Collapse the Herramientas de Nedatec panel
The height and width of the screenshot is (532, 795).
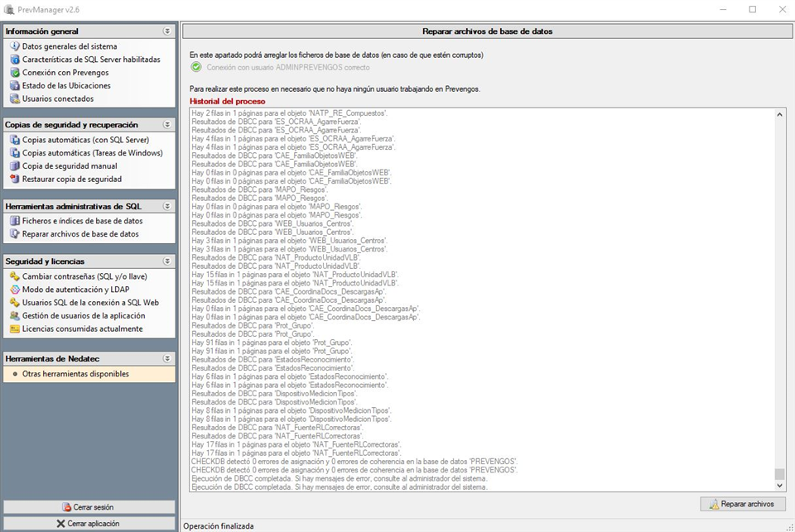click(167, 358)
